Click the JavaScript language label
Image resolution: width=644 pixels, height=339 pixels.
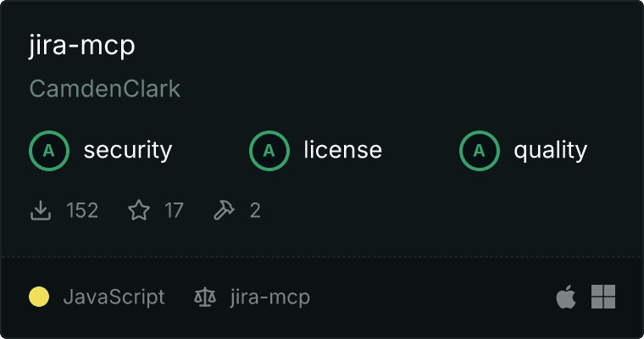(x=114, y=297)
